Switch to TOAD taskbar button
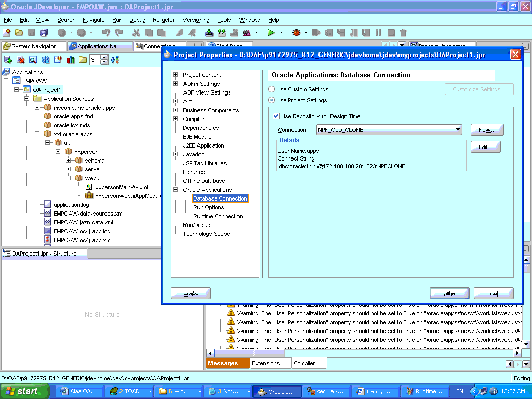 pos(130,391)
